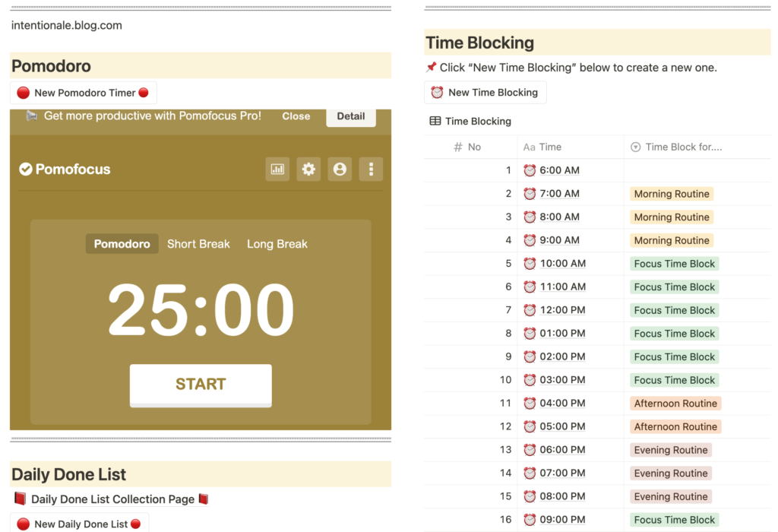
Task: Open the Afternoon Routine tag at 05:00 PM
Action: coord(675,427)
